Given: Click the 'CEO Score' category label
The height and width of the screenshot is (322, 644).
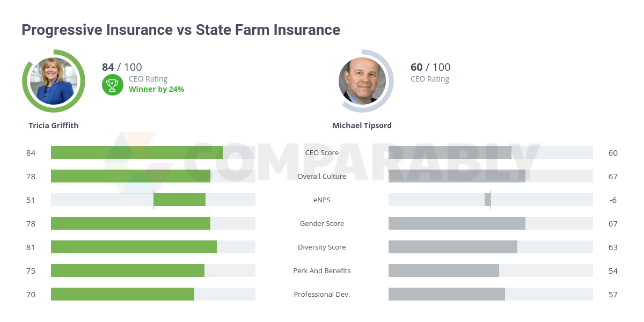Looking at the screenshot, I should [x=322, y=152].
